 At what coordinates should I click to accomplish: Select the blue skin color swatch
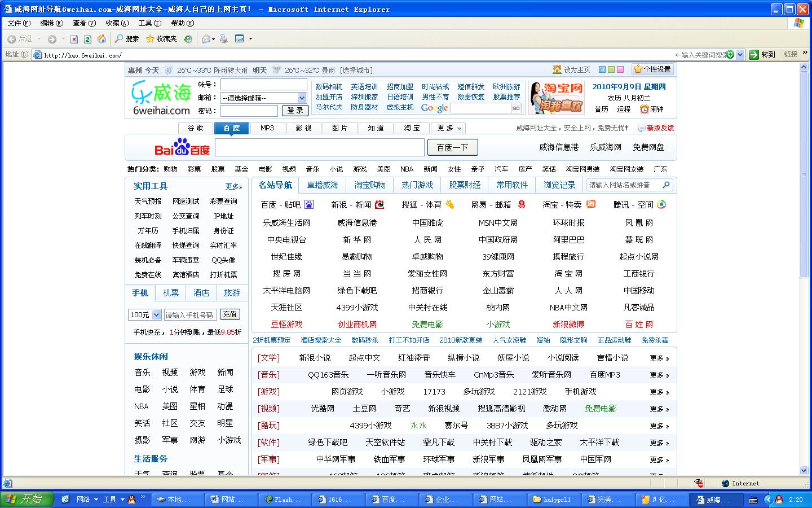point(602,69)
